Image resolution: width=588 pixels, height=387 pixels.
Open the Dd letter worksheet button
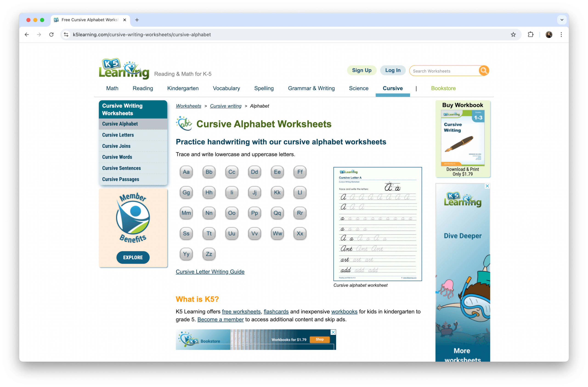click(x=254, y=172)
